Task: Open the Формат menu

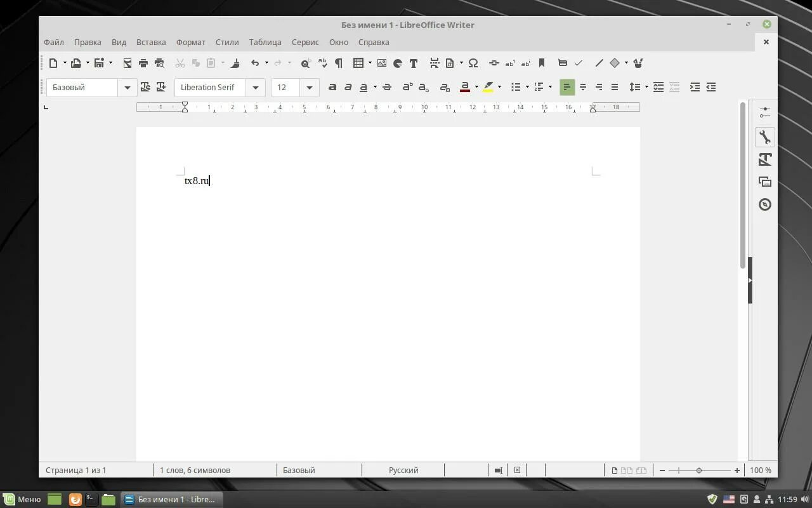Action: point(191,42)
